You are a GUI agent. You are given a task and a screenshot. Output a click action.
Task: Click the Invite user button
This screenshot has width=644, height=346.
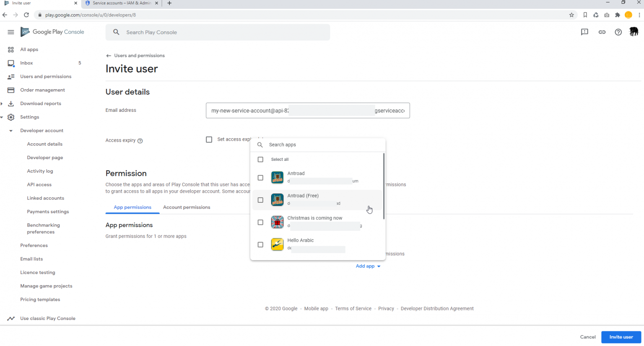coord(621,337)
